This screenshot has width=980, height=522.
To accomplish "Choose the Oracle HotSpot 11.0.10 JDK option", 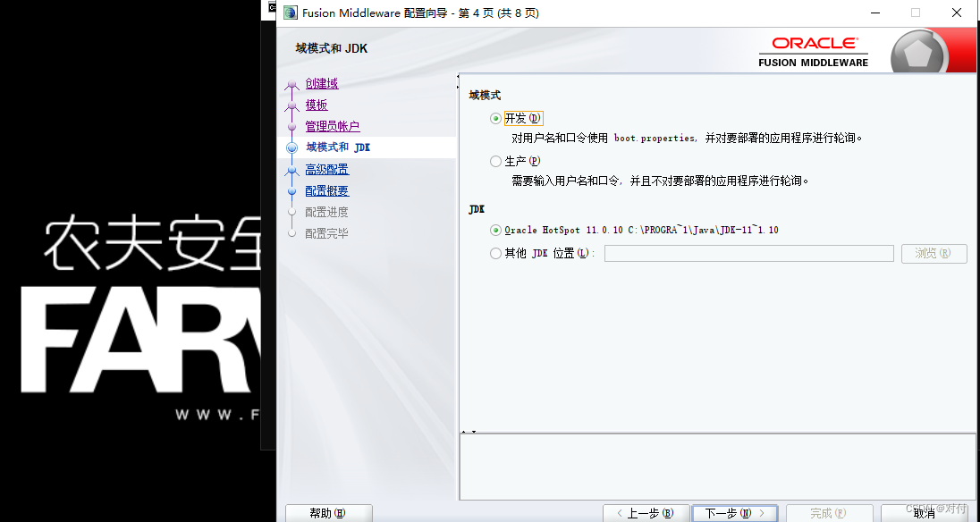I will point(495,231).
